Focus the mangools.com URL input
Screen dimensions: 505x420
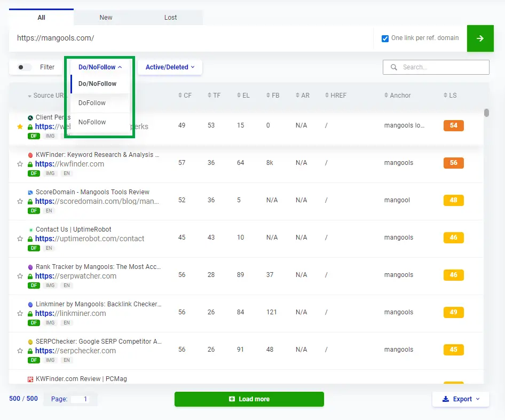191,38
